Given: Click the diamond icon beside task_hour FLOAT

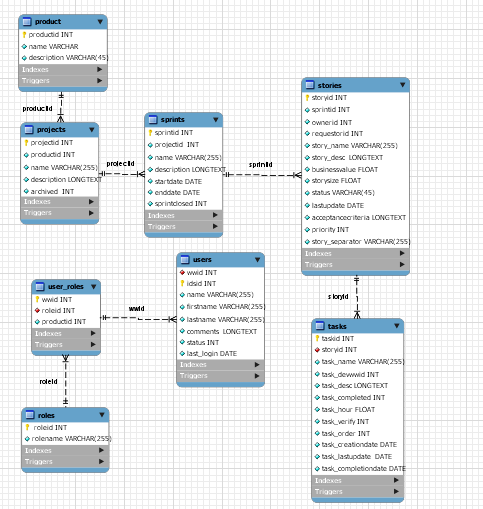Looking at the screenshot, I should tap(317, 409).
